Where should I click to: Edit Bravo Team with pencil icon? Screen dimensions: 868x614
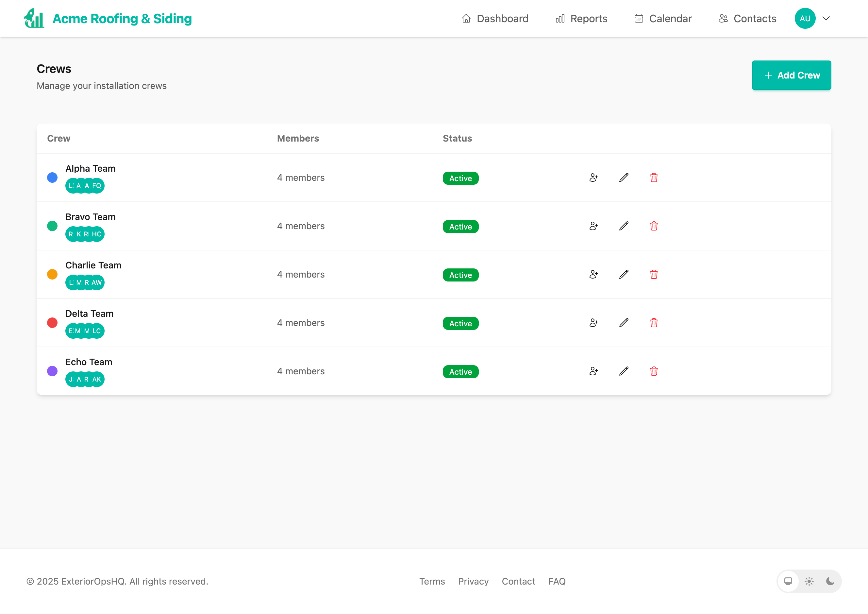pyautogui.click(x=624, y=226)
